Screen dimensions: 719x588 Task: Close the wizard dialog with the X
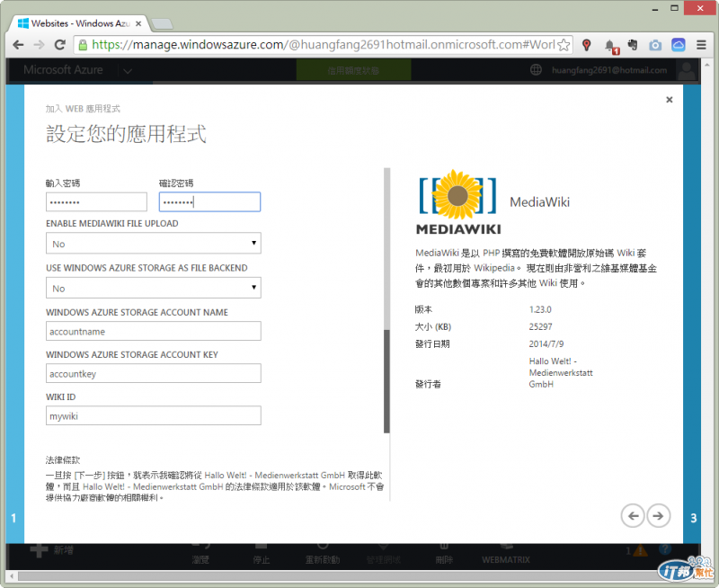[x=669, y=100]
